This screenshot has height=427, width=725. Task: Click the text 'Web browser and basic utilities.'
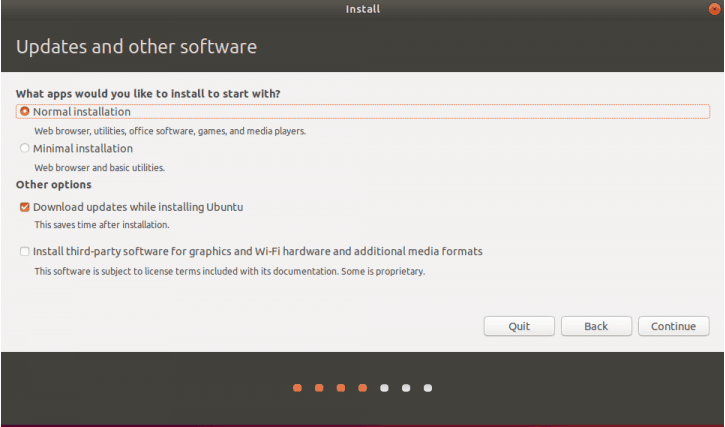99,167
